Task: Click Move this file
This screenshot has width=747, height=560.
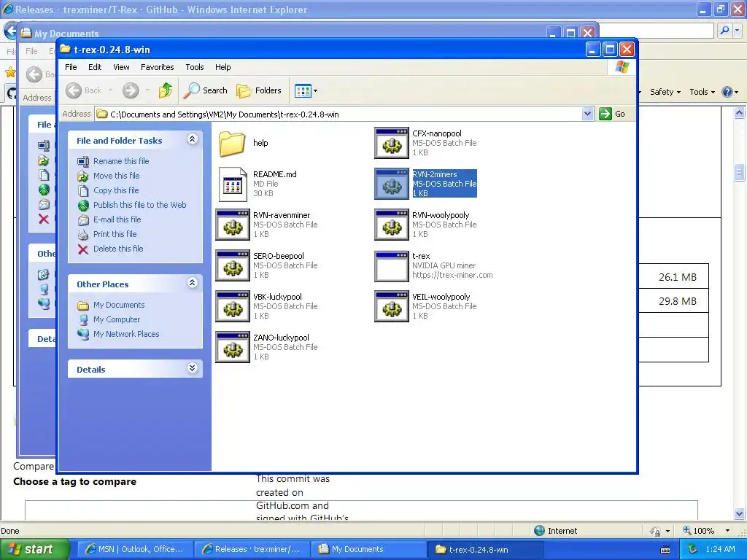Action: (x=116, y=176)
